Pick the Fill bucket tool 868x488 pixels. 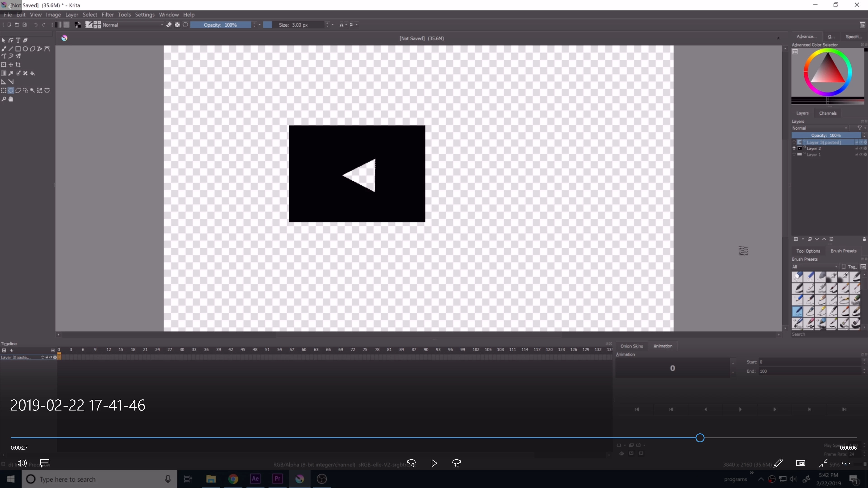pyautogui.click(x=33, y=73)
